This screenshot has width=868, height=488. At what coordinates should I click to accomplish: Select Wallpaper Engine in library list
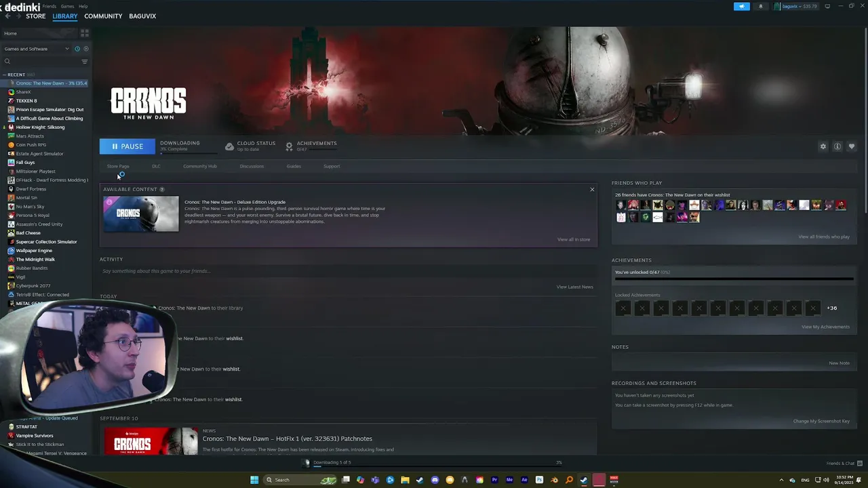[34, 250]
